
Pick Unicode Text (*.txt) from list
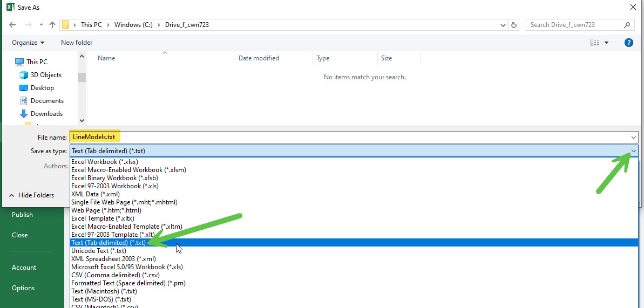pyautogui.click(x=98, y=251)
